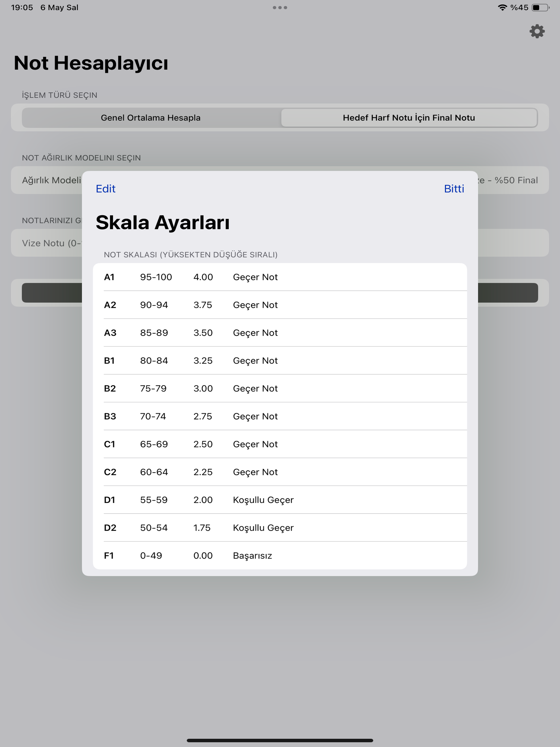
Task: Tap the Vize Notu input field
Action: [x=280, y=243]
